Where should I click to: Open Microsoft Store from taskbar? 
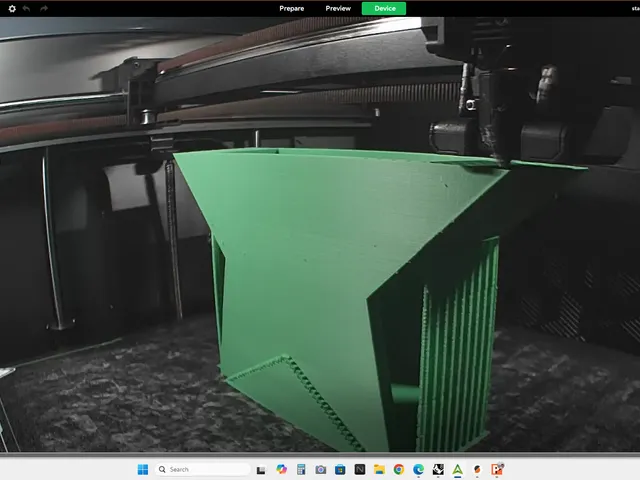tap(340, 469)
